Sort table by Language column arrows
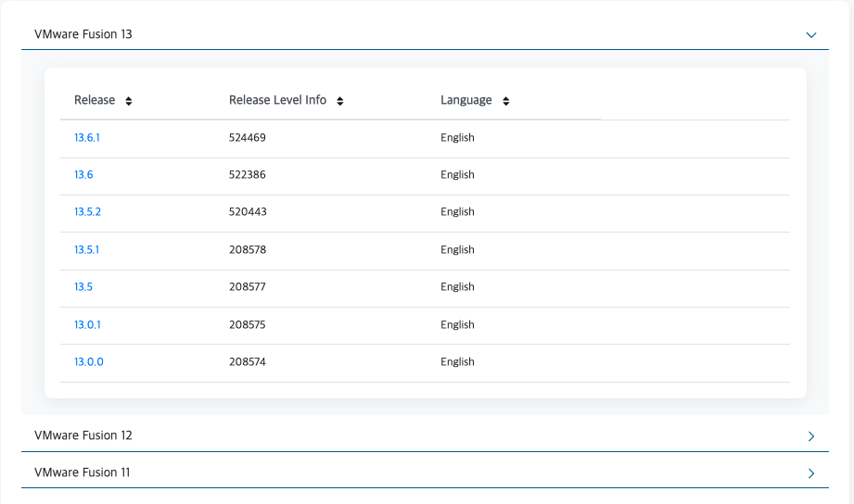This screenshot has height=504, width=854. click(x=506, y=101)
